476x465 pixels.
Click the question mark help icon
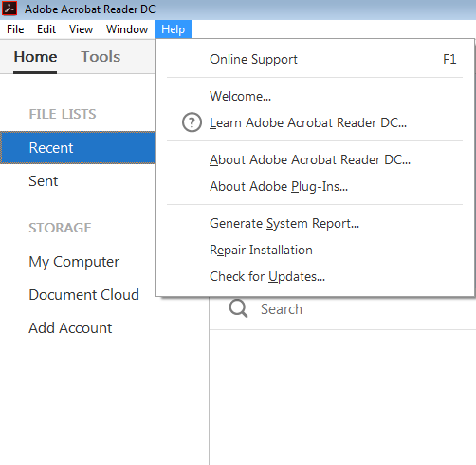[192, 122]
